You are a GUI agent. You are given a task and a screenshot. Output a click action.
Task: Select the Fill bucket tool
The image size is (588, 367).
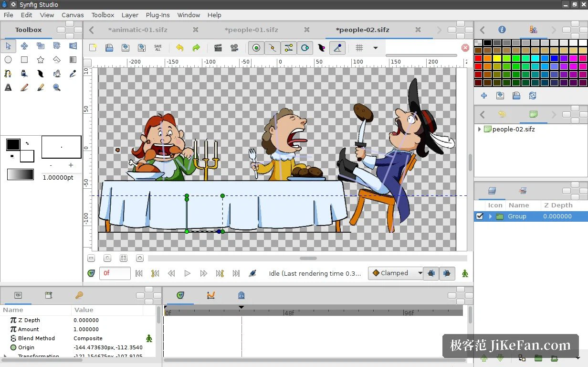pyautogui.click(x=57, y=74)
